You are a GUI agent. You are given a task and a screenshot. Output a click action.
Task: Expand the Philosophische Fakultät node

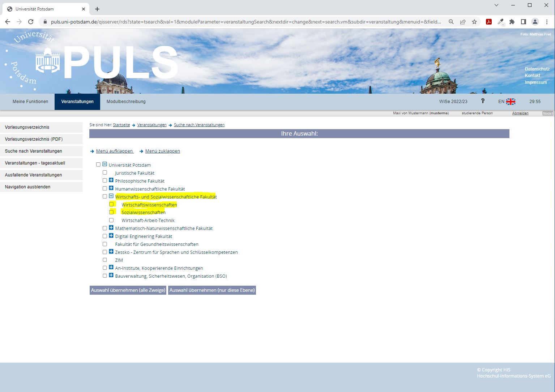click(111, 180)
